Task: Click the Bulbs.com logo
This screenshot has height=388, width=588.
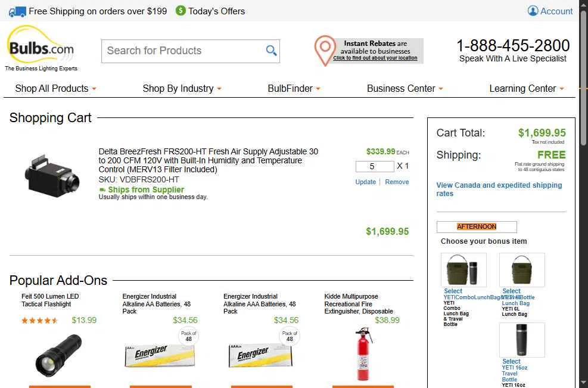Action: 41,48
